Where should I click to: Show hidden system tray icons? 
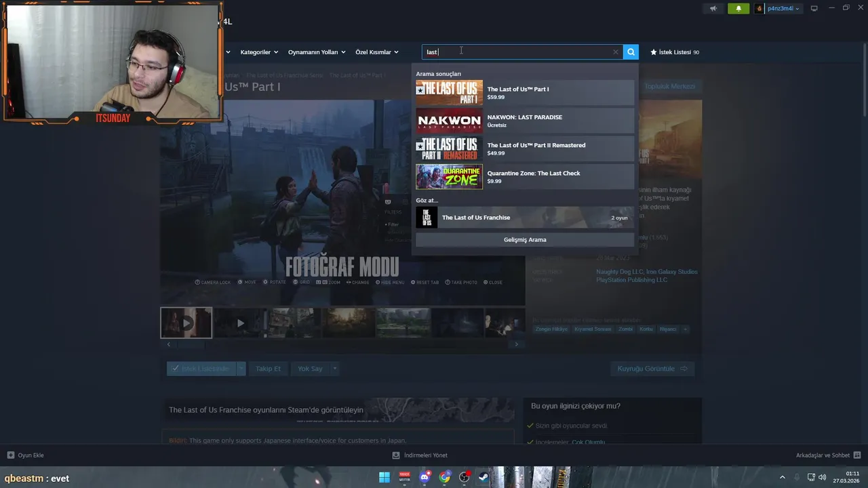coord(782,478)
